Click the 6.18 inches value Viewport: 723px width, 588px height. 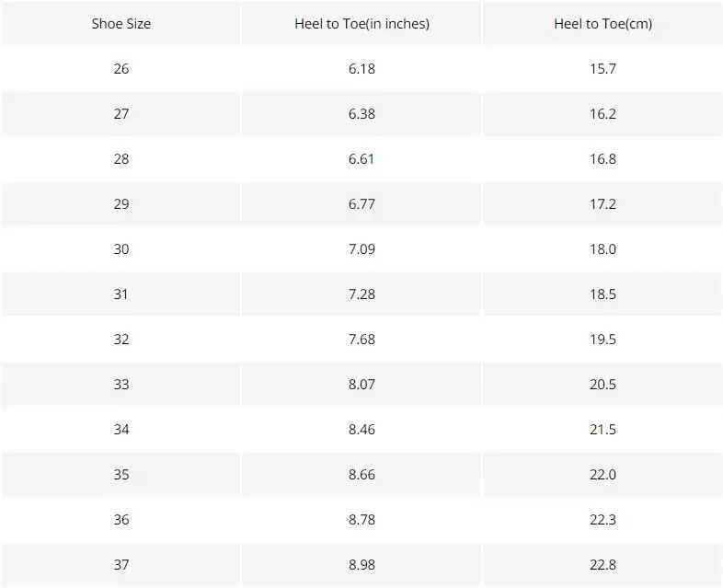click(362, 69)
